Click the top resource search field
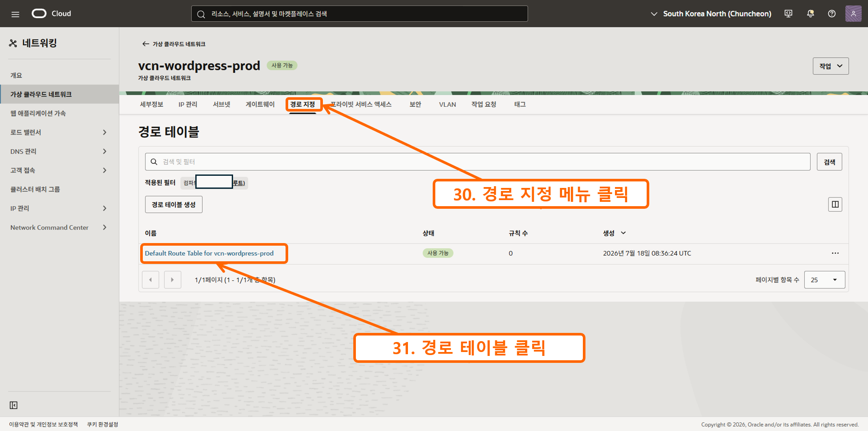 pos(359,14)
